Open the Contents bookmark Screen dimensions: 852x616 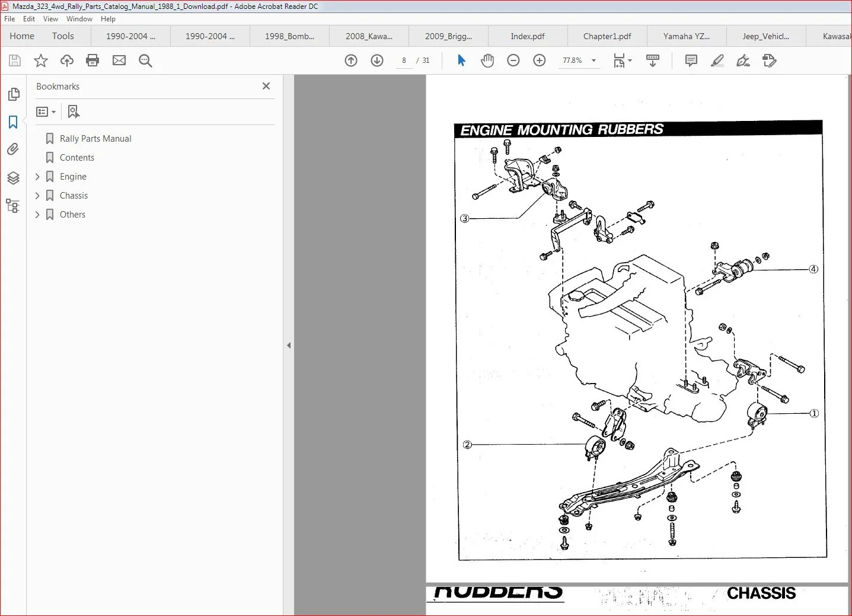pyautogui.click(x=77, y=158)
